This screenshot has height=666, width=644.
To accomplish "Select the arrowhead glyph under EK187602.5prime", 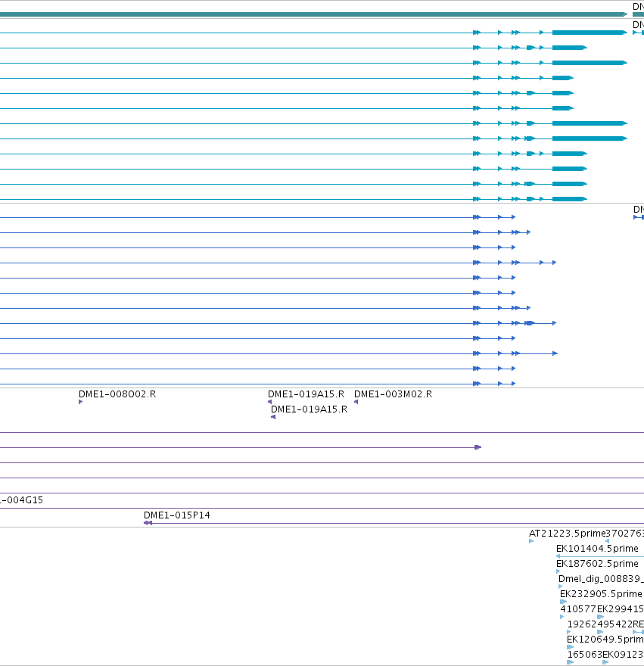I will (558, 571).
